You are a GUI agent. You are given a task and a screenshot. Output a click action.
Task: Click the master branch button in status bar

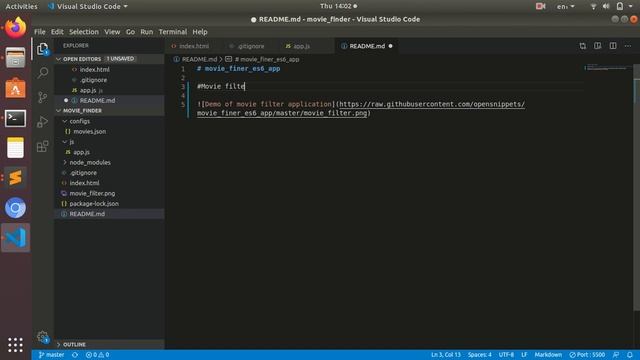pos(51,355)
